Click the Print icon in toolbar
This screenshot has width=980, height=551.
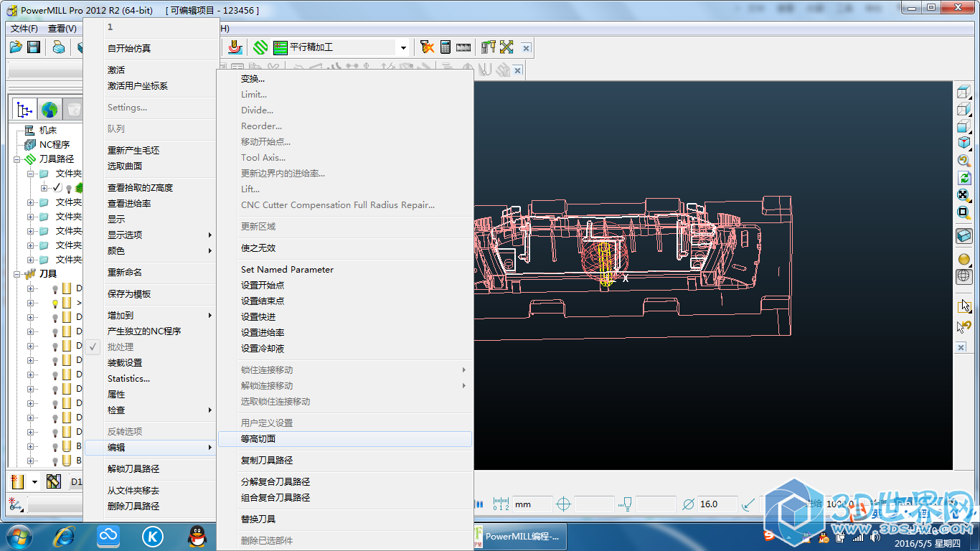tap(59, 47)
